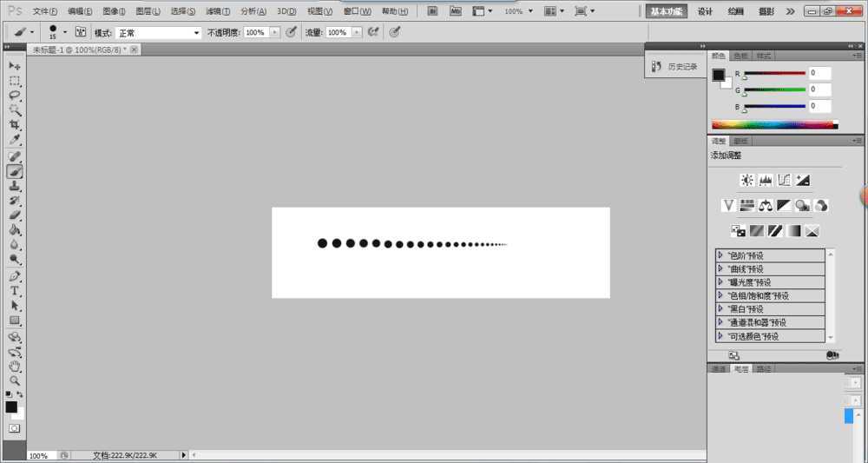Image resolution: width=868 pixels, height=463 pixels.
Task: Click the foreground color swatch in toolbox
Action: 11,407
